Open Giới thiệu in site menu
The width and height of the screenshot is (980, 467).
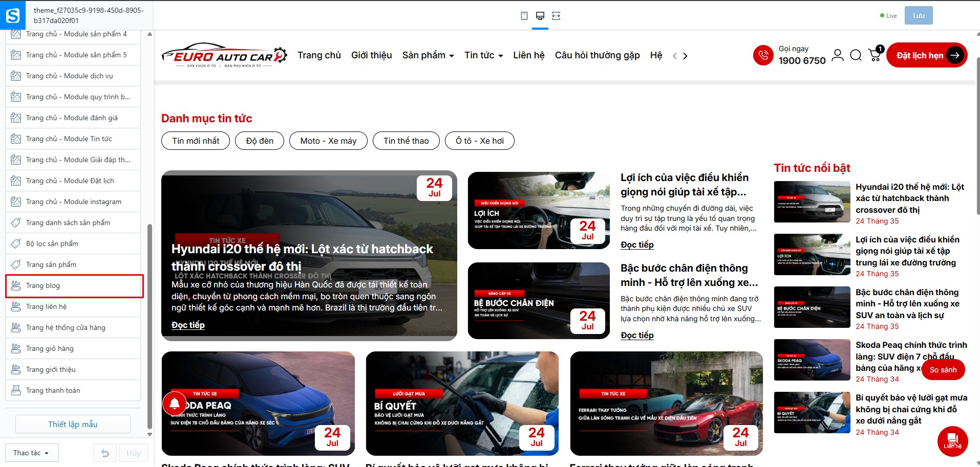point(372,55)
